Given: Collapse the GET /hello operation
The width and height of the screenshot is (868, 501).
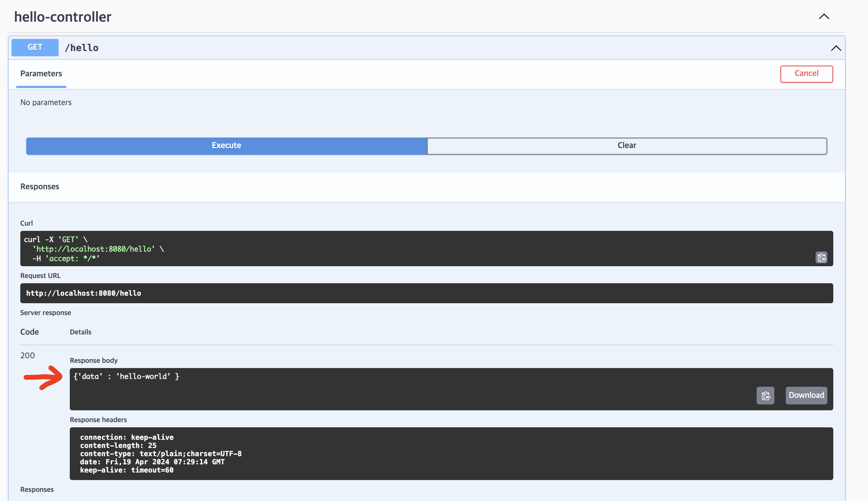Looking at the screenshot, I should click(835, 48).
